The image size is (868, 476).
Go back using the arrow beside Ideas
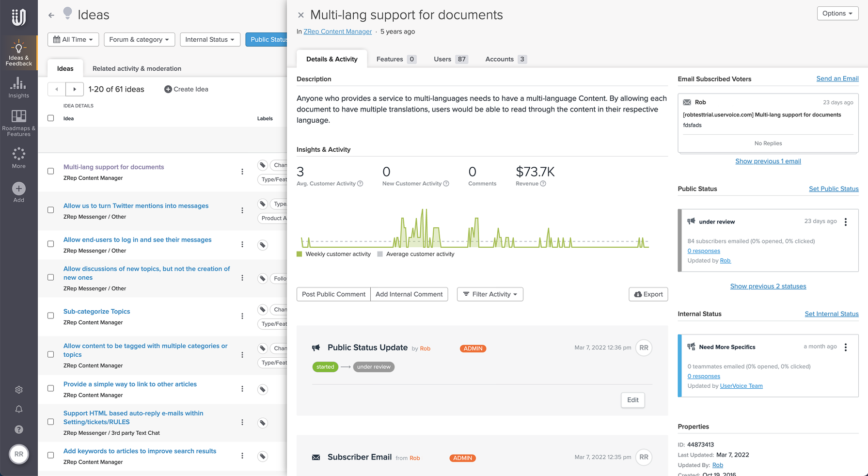tap(51, 15)
